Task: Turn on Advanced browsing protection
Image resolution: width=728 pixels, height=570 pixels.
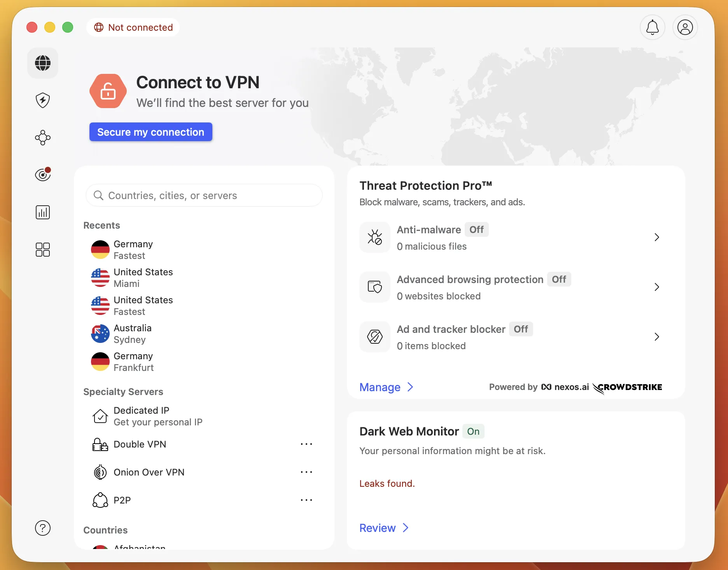Action: point(559,279)
